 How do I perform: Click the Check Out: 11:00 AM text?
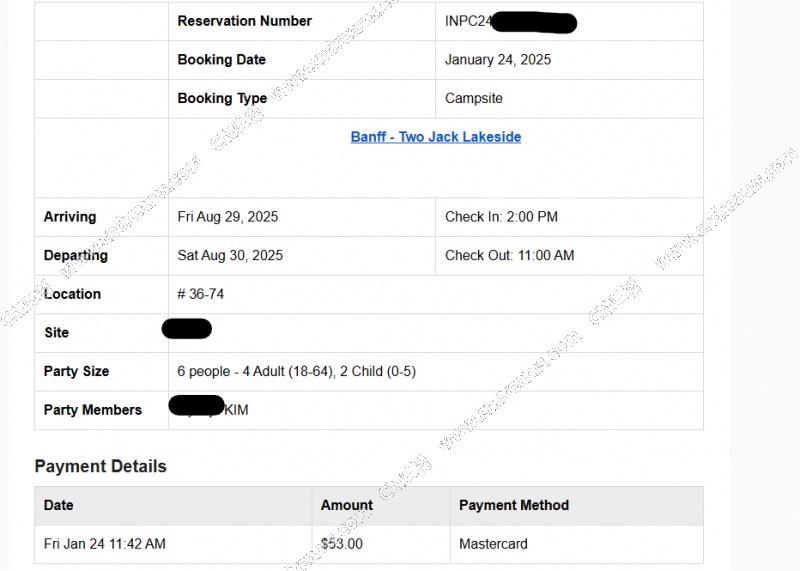click(x=510, y=255)
